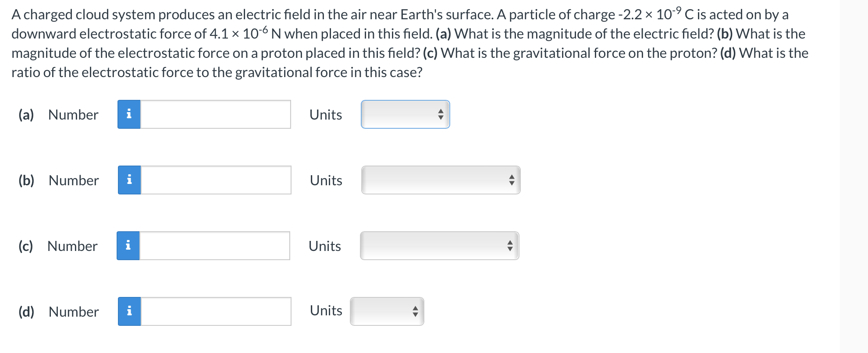This screenshot has height=353, width=868.
Task: Open the Units dropdown for part (b)
Action: [x=440, y=180]
